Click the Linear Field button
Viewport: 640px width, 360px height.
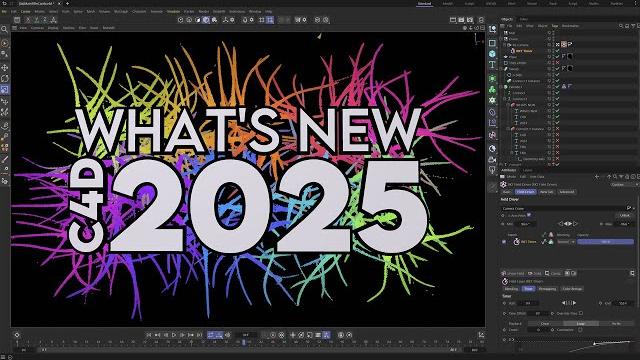pyautogui.click(x=513, y=273)
